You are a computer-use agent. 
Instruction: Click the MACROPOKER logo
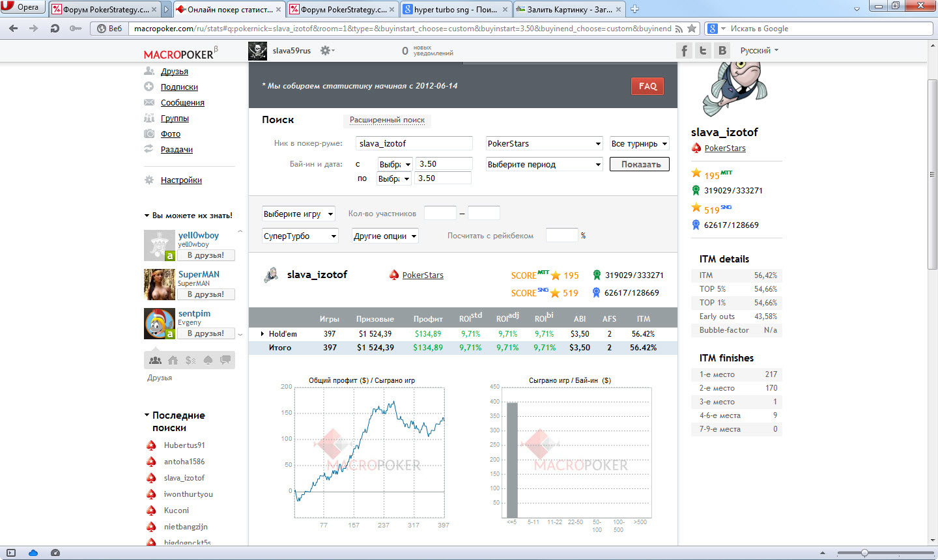180,53
